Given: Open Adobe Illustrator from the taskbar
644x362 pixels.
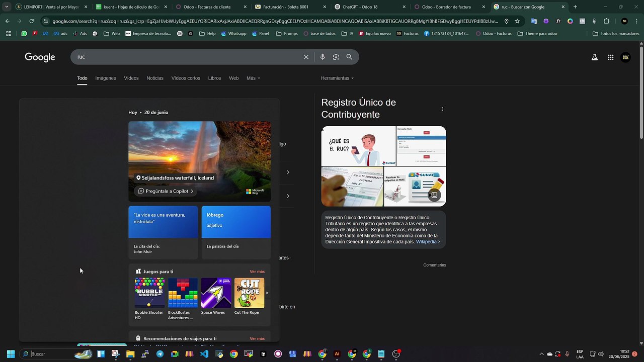Looking at the screenshot, I should coord(337,354).
